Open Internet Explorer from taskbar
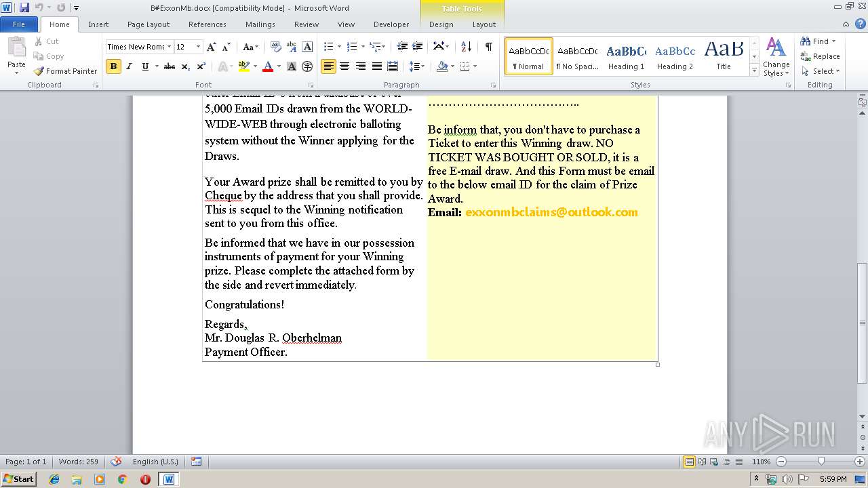Screen dimensions: 868x488 point(54,479)
